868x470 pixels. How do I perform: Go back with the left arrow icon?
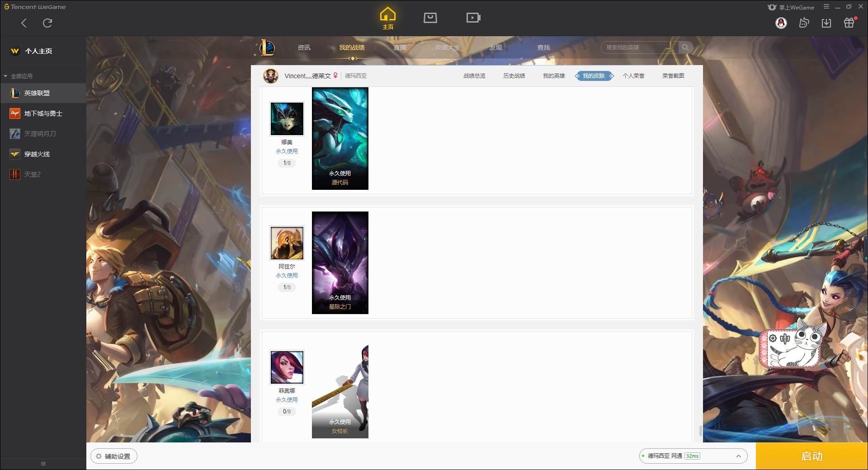(x=24, y=23)
